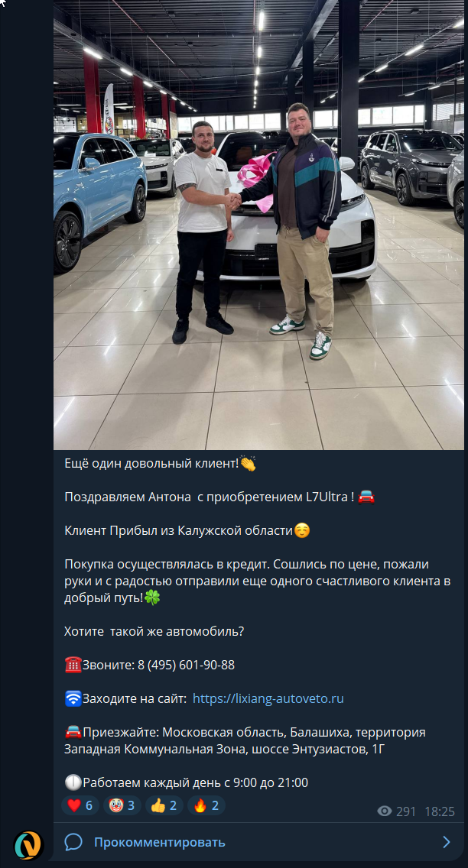The height and width of the screenshot is (868, 468).
Task: Click the 18:25 message timestamp
Action: [440, 811]
